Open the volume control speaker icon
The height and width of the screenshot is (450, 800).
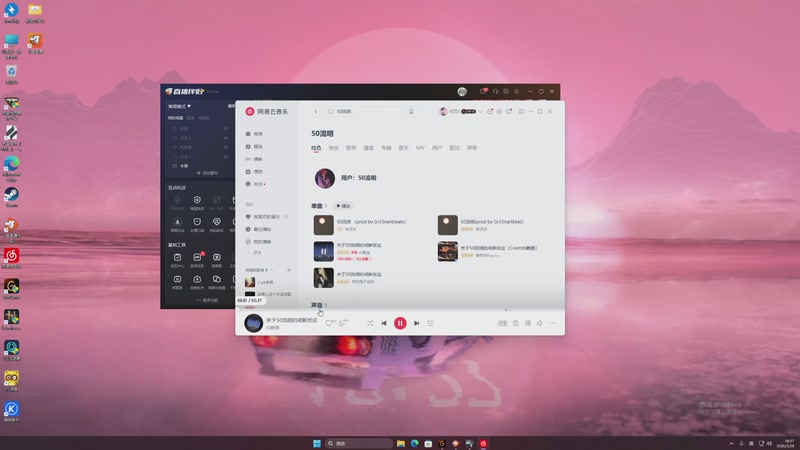point(540,323)
